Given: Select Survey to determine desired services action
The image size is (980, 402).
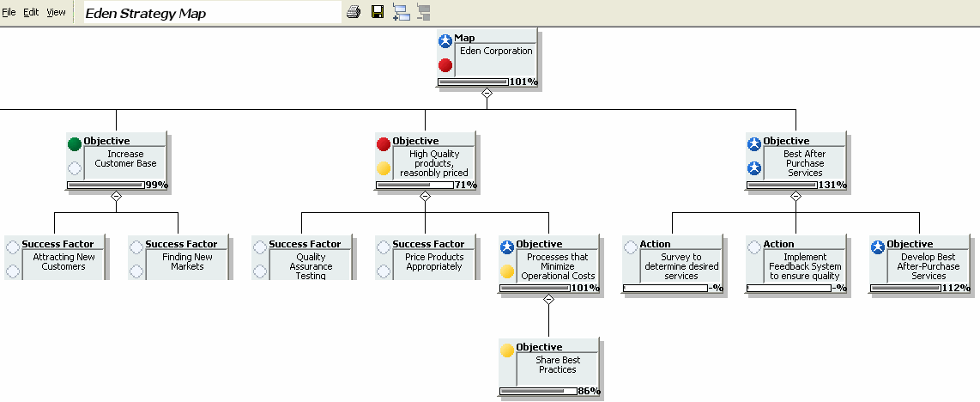Looking at the screenshot, I should pos(681,266).
